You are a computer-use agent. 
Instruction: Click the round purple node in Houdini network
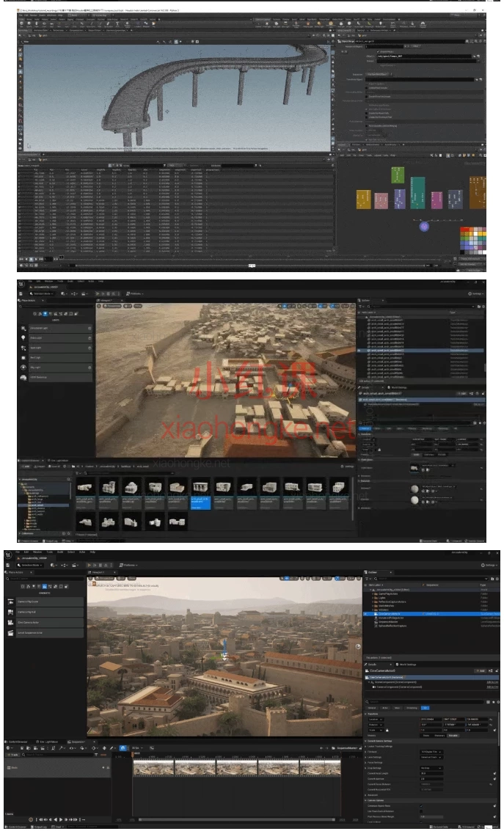pos(424,226)
